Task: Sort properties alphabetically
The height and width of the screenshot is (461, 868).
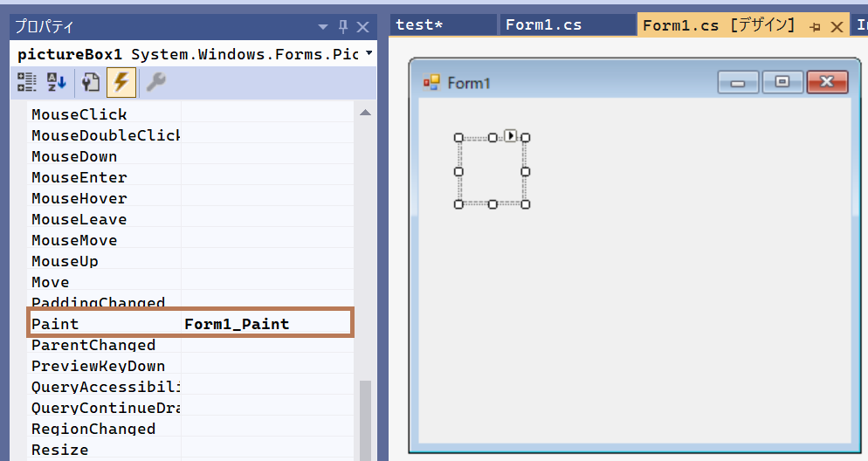Action: click(x=57, y=82)
